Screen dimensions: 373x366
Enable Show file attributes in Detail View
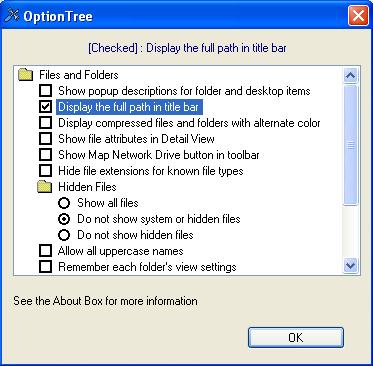[45, 139]
